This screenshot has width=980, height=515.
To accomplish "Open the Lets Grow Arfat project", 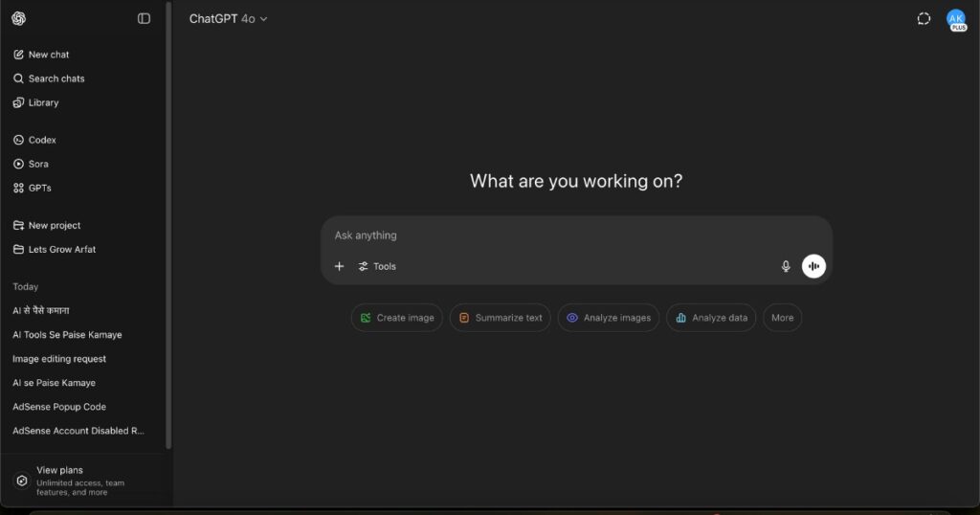I will coord(55,250).
